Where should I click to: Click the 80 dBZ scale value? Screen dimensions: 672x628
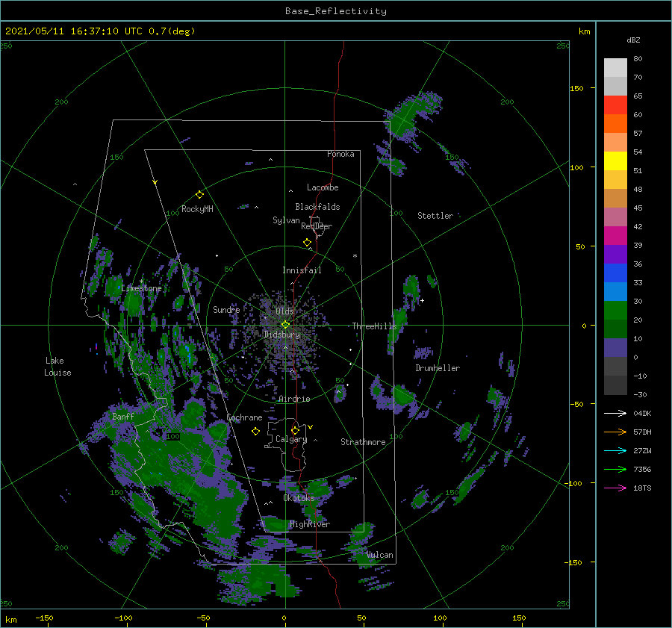point(638,59)
